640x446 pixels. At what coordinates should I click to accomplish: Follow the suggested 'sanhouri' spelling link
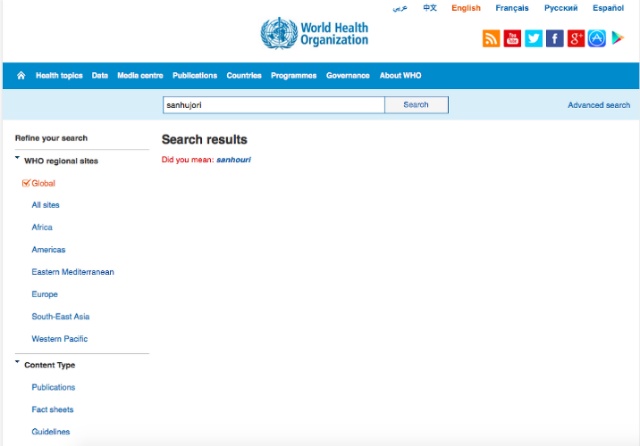pos(233,160)
